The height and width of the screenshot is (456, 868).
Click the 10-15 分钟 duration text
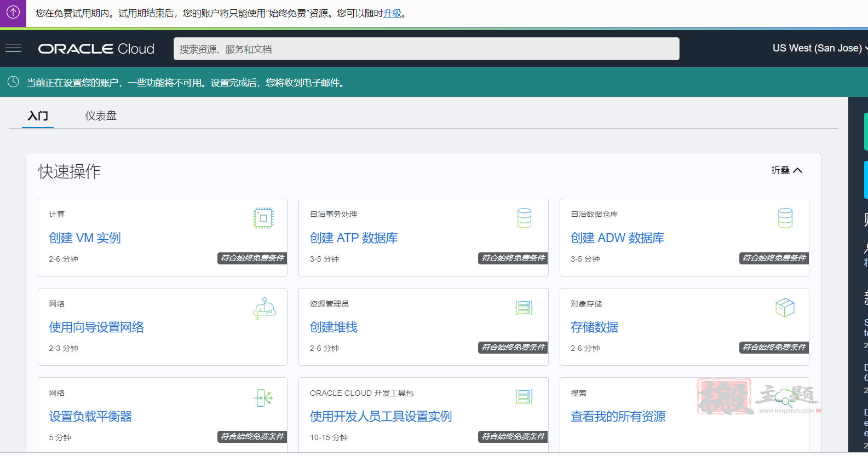tap(329, 437)
